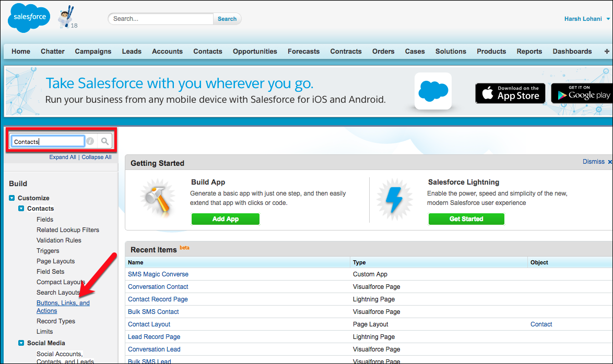Viewport: 613px width, 364px height.
Task: Go to the Products tab
Action: (491, 51)
